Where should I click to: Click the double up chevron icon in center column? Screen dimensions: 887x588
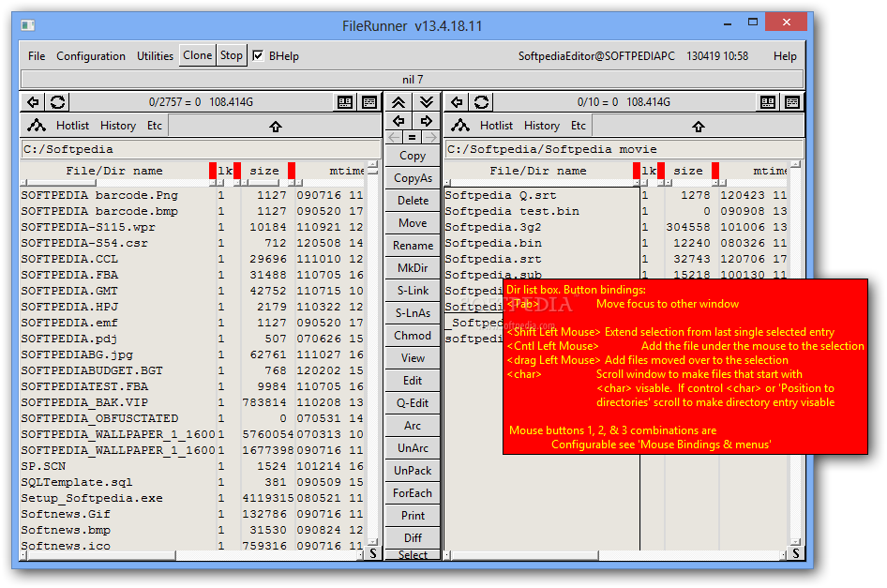(x=398, y=102)
